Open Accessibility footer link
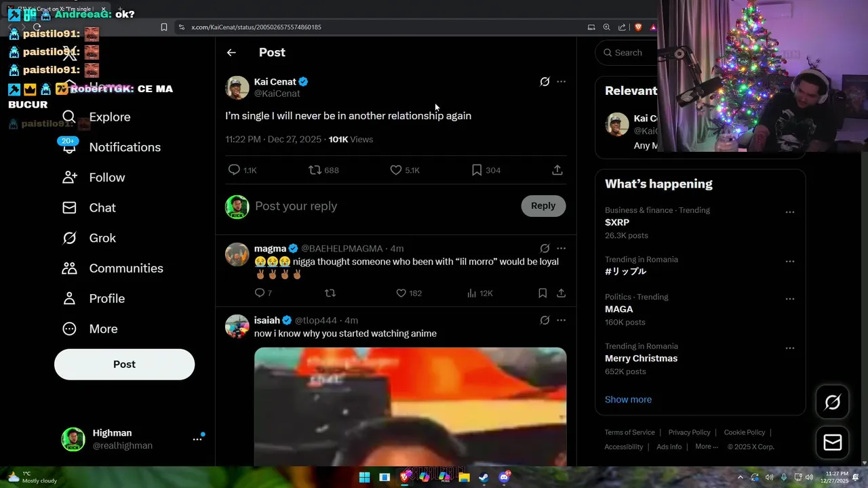 click(x=624, y=447)
